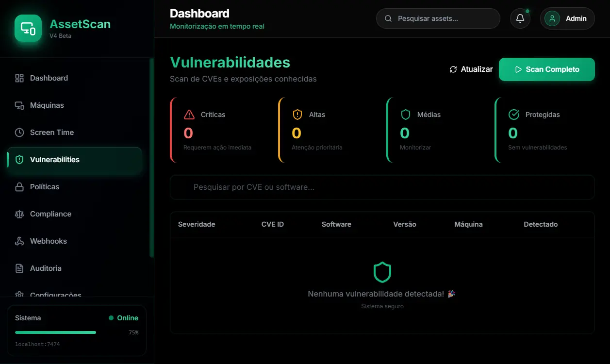Click the V4 Beta version label

point(60,36)
